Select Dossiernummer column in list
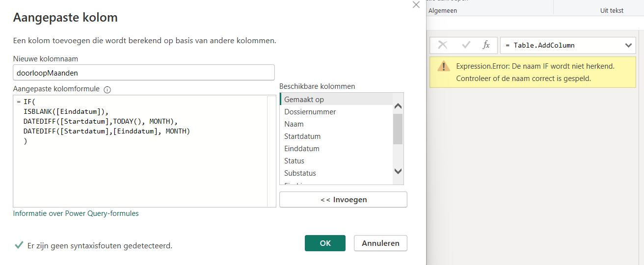Screen dimensions: 644x265 (x=336, y=111)
